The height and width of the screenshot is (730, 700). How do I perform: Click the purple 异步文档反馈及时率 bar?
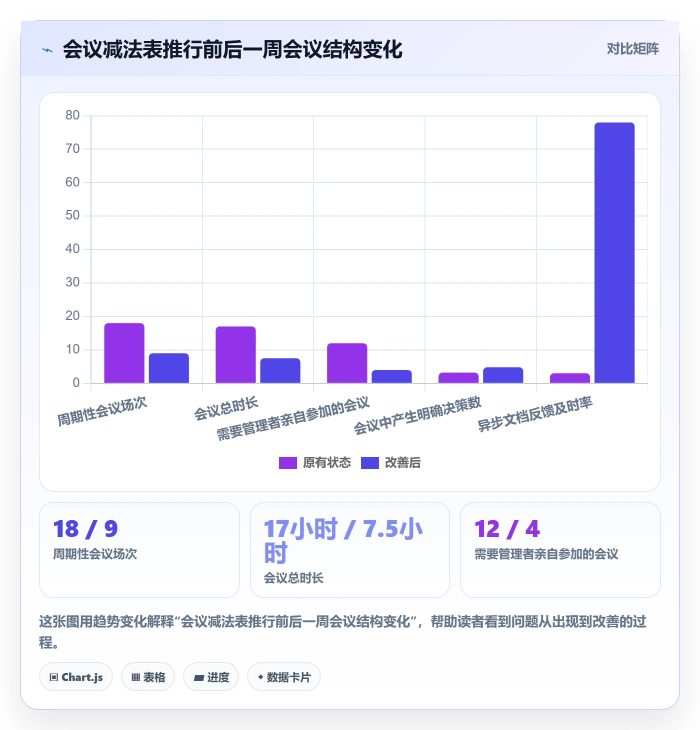[x=570, y=378]
